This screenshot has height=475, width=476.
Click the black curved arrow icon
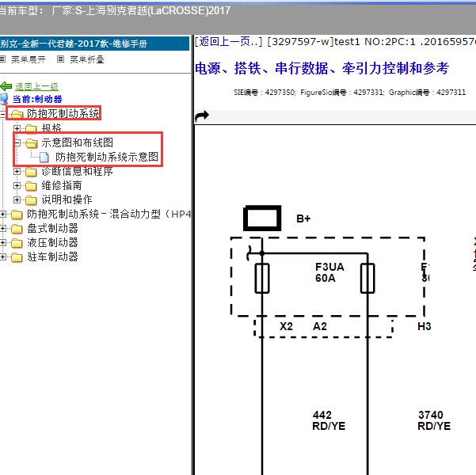202,116
